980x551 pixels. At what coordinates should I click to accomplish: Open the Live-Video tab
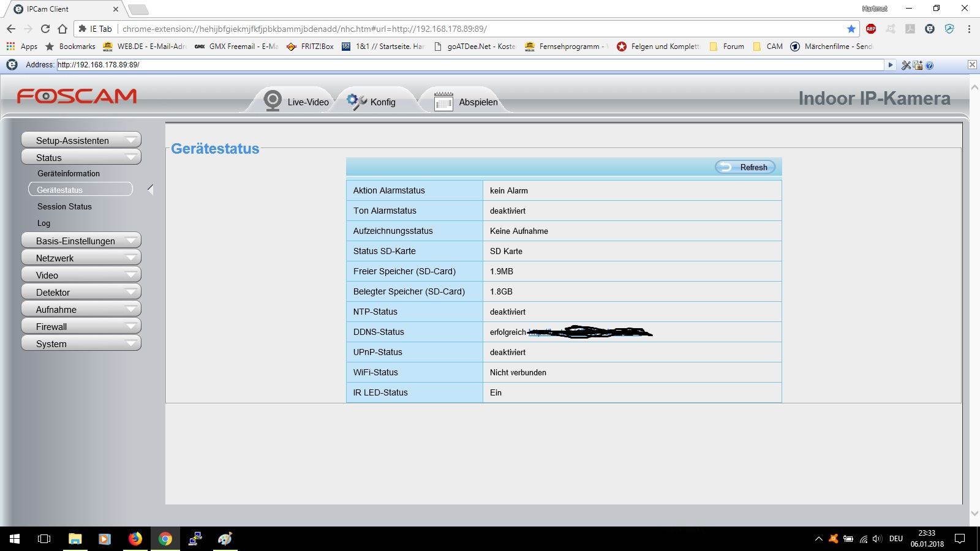coord(297,102)
